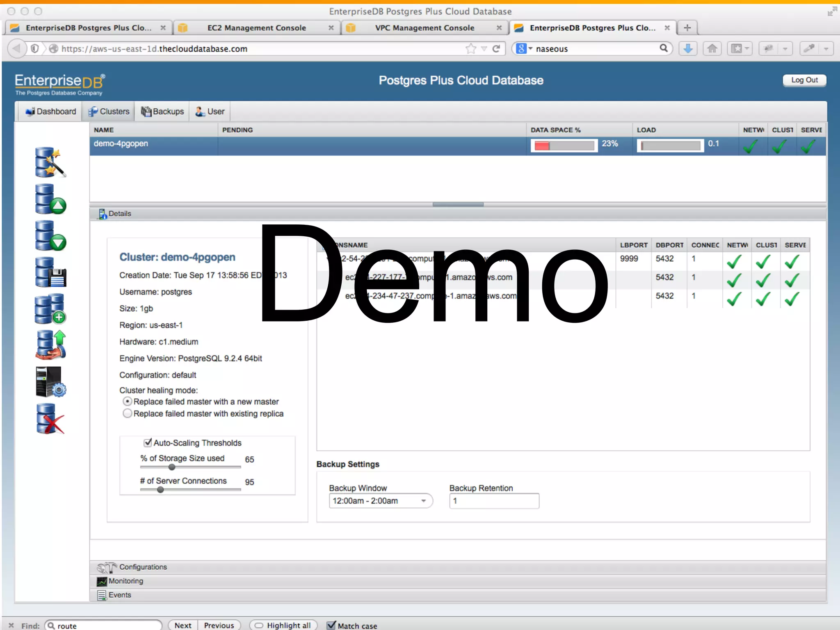Viewport: 840px width, 630px height.
Task: Toggle Highlight all in find bar
Action: [x=283, y=625]
